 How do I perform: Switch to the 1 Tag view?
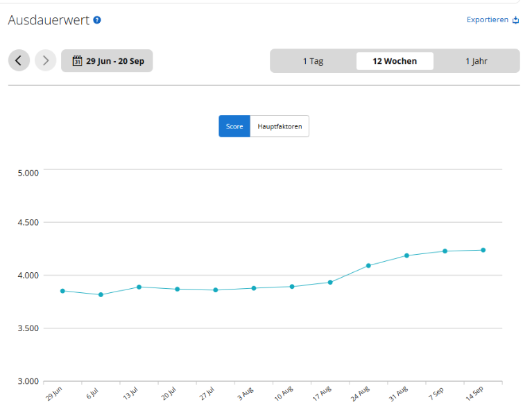click(313, 61)
